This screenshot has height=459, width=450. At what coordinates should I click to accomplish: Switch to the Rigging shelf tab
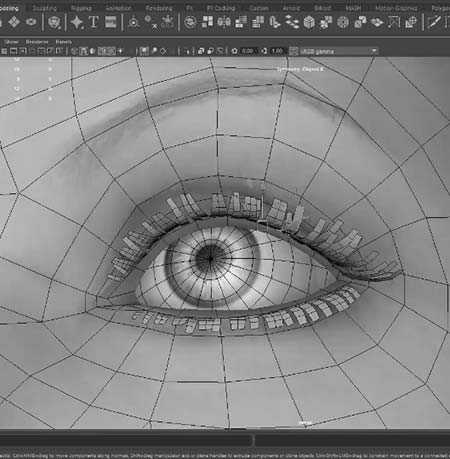pos(81,8)
